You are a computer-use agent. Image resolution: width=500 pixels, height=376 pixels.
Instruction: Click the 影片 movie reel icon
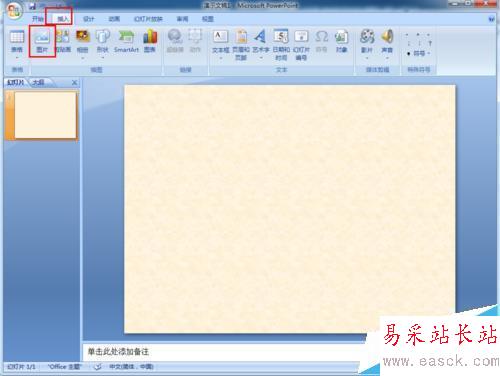tap(367, 37)
